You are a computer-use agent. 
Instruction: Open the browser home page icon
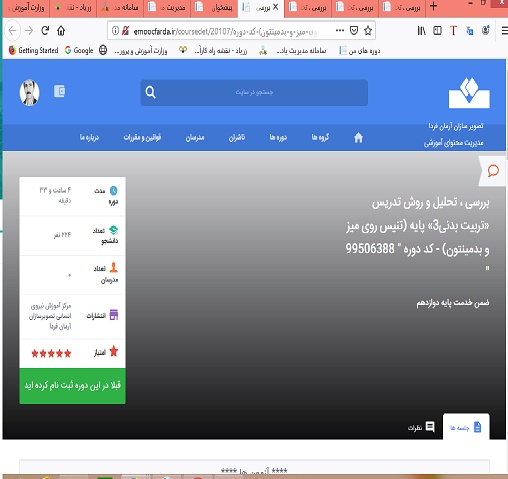(61, 31)
